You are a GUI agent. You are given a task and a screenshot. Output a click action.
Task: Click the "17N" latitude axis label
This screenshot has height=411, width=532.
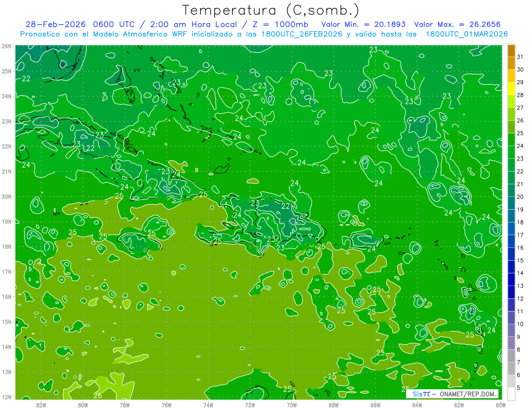(7, 271)
